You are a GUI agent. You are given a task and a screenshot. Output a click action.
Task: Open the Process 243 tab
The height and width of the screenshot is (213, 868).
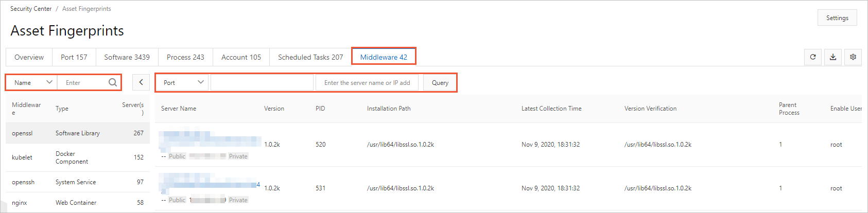point(185,57)
